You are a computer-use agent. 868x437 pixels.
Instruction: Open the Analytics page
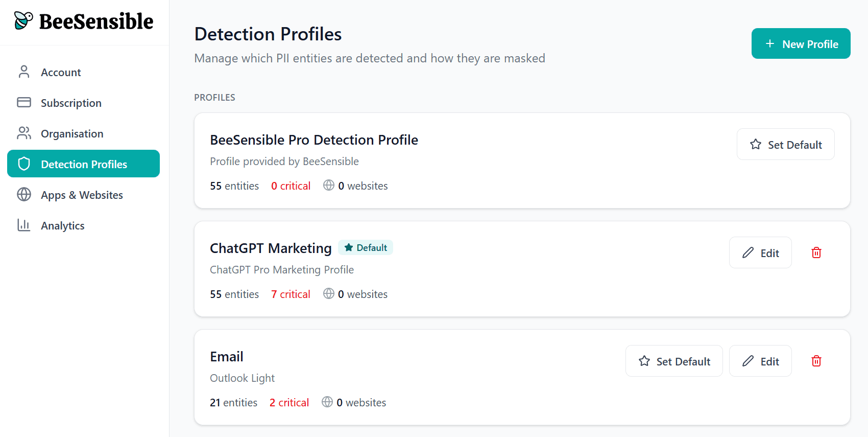(x=63, y=225)
